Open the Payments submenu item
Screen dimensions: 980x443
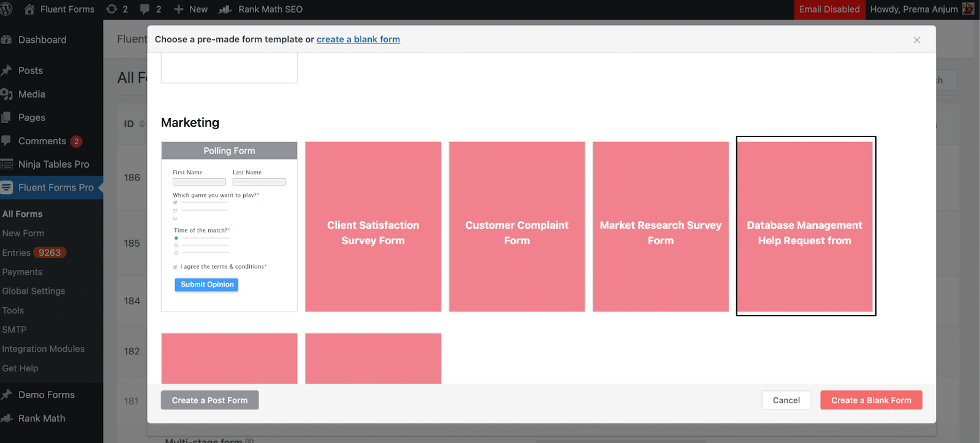(x=22, y=272)
